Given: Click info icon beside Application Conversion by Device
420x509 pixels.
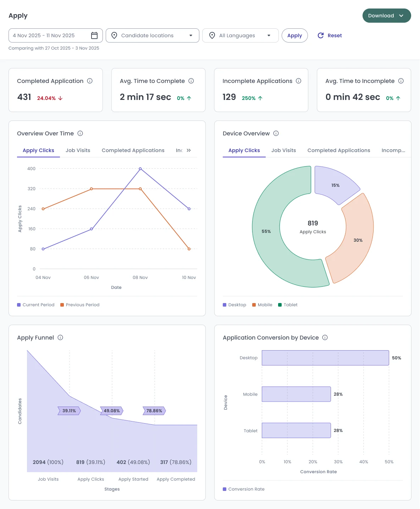Looking at the screenshot, I should point(325,337).
